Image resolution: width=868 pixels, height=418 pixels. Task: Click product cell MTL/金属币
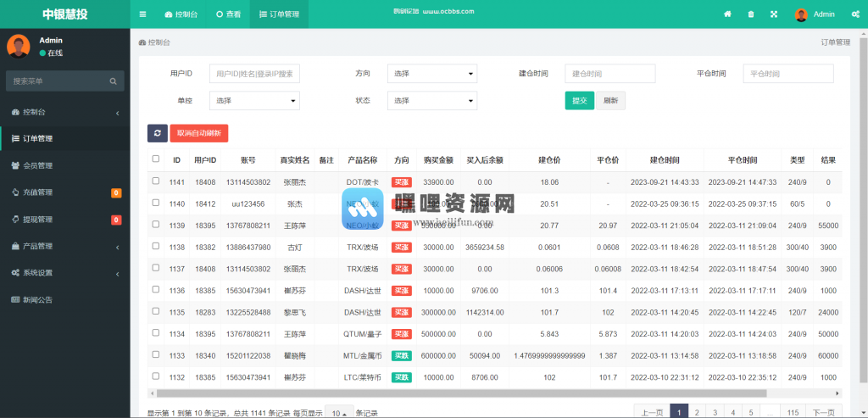tap(363, 355)
